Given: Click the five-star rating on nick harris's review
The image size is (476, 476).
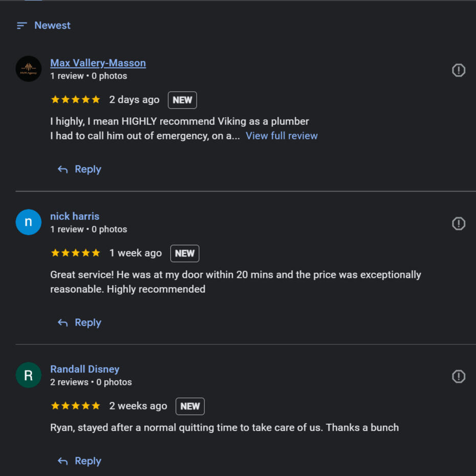Looking at the screenshot, I should tap(75, 252).
